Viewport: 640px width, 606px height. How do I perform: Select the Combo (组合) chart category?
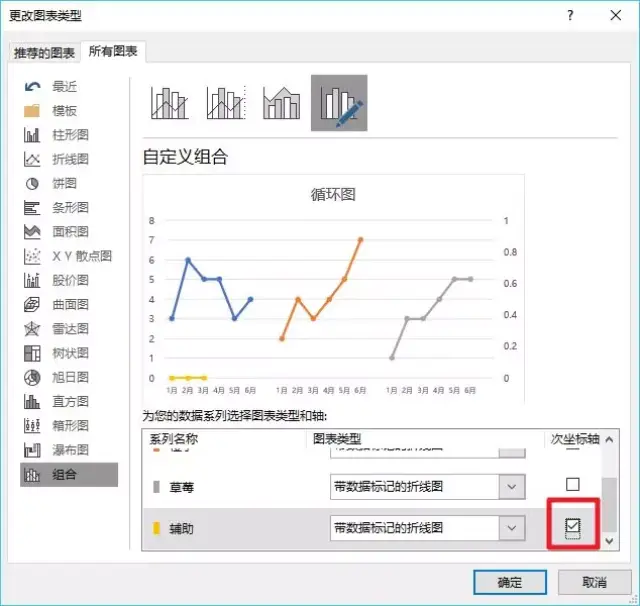point(69,475)
